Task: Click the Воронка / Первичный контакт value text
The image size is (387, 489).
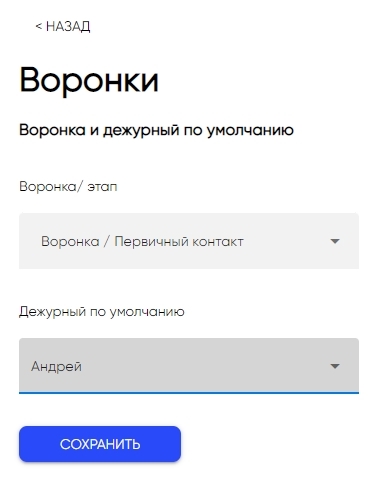Action: click(x=142, y=241)
